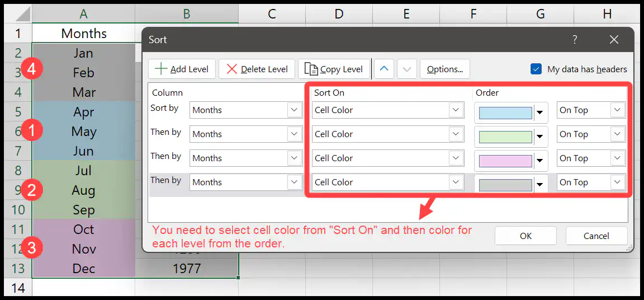Open the Sort by column dropdown
The height and width of the screenshot is (300, 644).
coord(246,110)
